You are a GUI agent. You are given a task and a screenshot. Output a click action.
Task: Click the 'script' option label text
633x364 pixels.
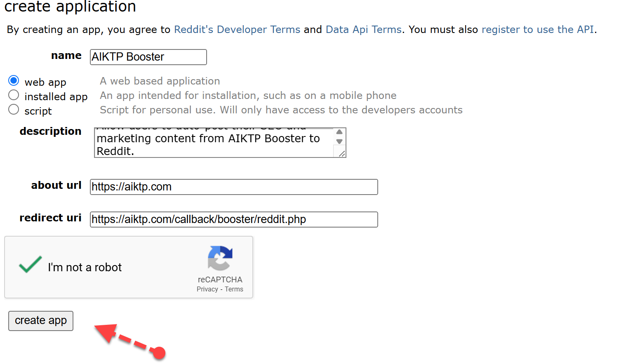click(38, 111)
